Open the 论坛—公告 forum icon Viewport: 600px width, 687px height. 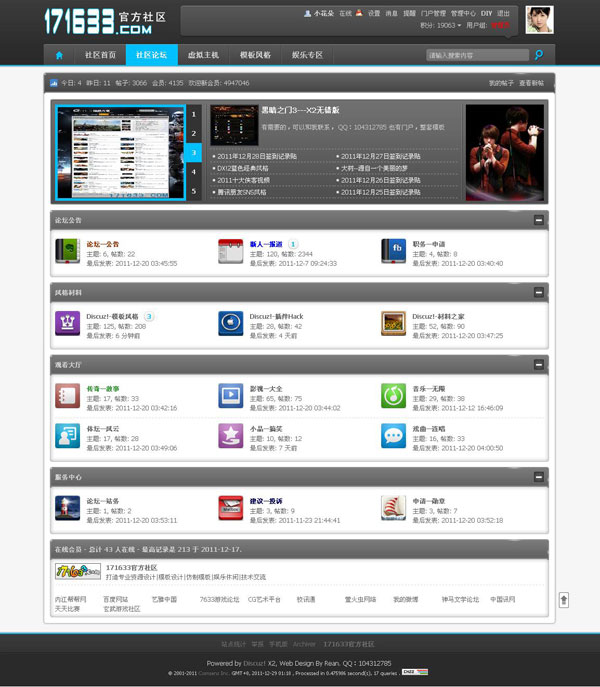[x=67, y=250]
